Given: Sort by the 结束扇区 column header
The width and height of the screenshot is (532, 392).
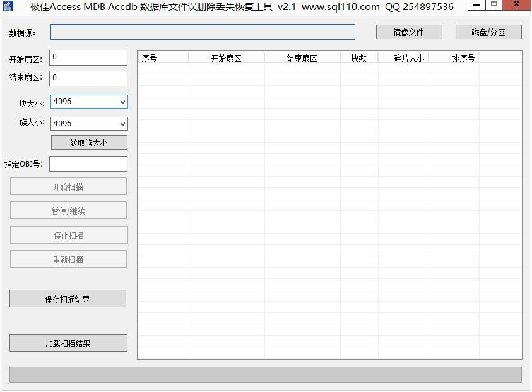Looking at the screenshot, I should click(302, 58).
